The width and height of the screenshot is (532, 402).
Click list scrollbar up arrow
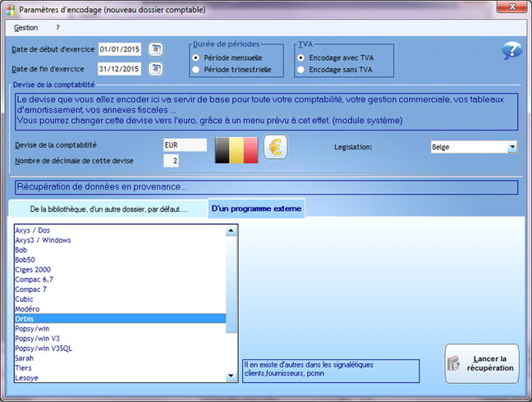click(x=231, y=231)
